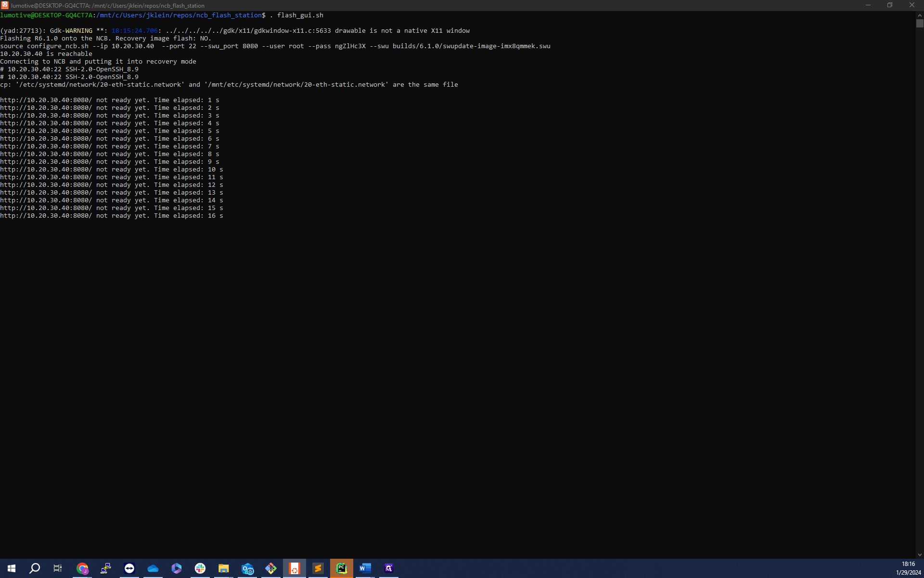Minimize the terminal window
The image size is (924, 578).
pos(868,5)
